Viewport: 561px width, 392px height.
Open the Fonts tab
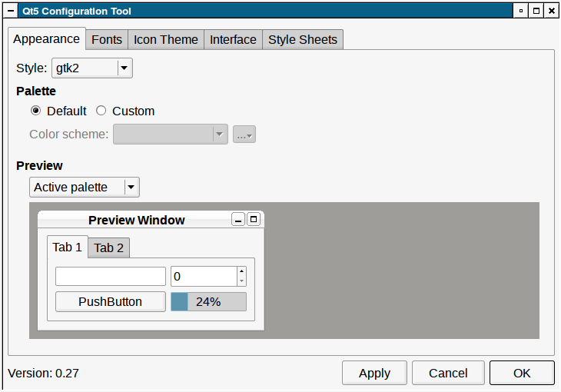click(107, 39)
